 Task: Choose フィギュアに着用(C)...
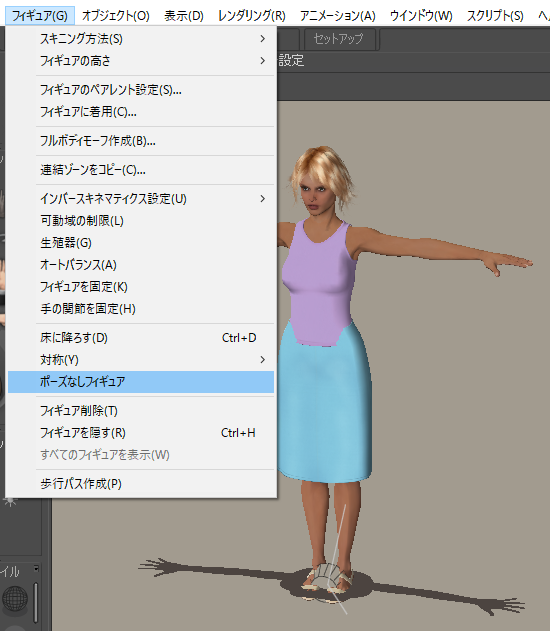[x=141, y=111]
